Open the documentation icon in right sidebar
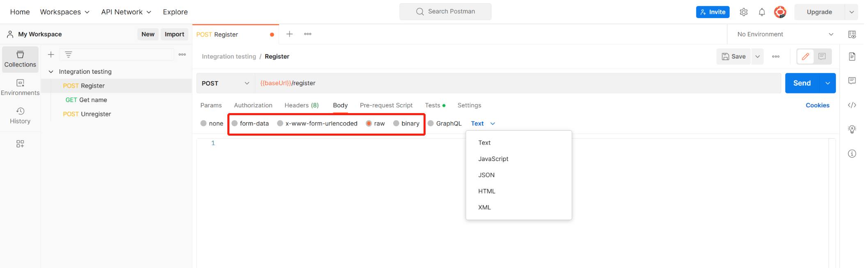 tap(852, 57)
